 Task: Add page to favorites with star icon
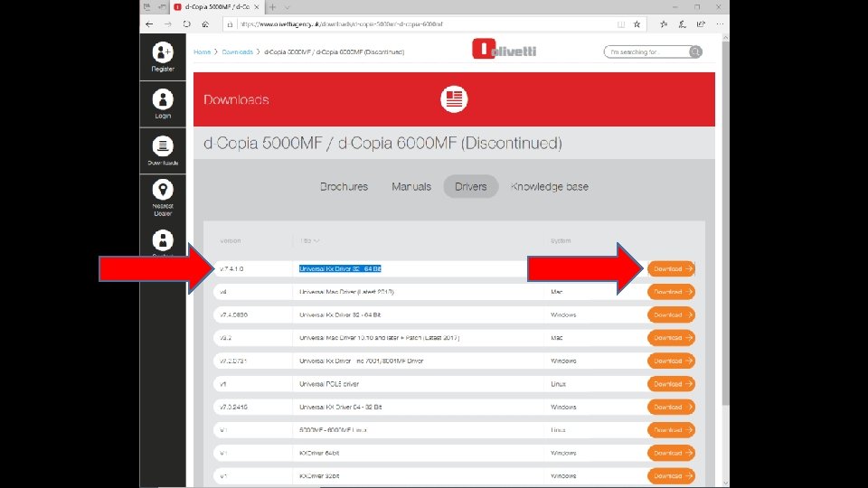[637, 24]
